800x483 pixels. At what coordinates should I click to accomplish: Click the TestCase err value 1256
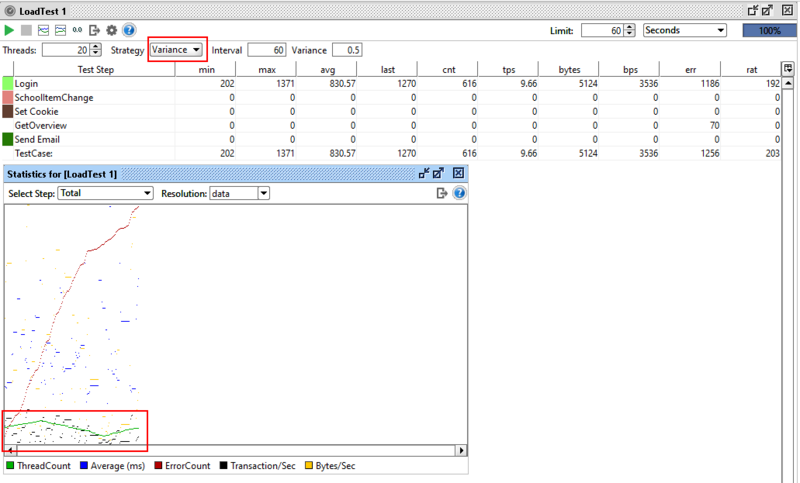pos(710,153)
